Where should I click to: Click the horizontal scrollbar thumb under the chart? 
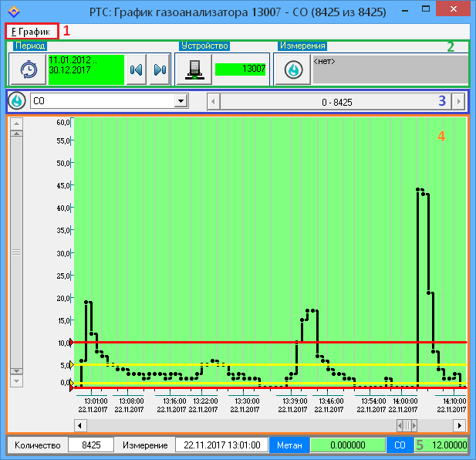point(406,425)
